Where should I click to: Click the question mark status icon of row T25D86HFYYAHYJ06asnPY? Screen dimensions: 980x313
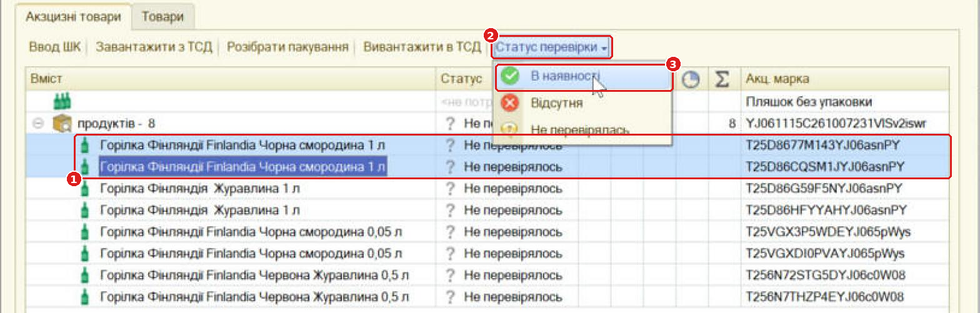pyautogui.click(x=449, y=210)
